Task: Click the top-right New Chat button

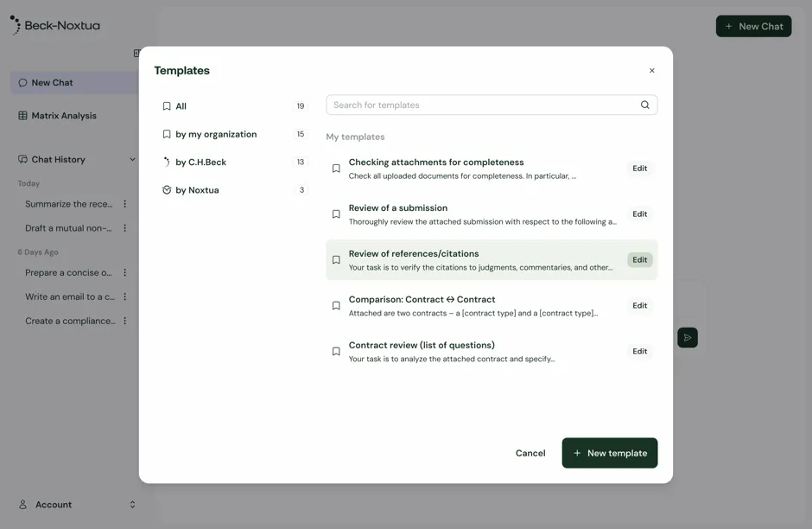Action: tap(753, 26)
